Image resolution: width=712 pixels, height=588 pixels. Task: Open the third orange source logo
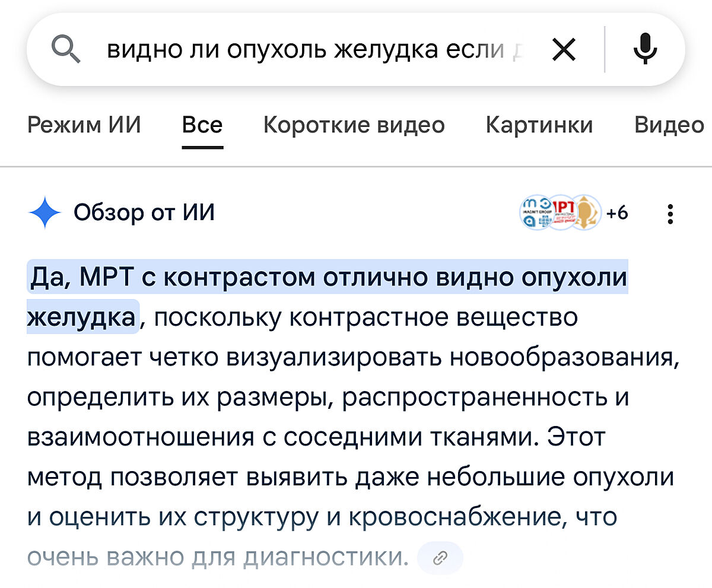(584, 212)
